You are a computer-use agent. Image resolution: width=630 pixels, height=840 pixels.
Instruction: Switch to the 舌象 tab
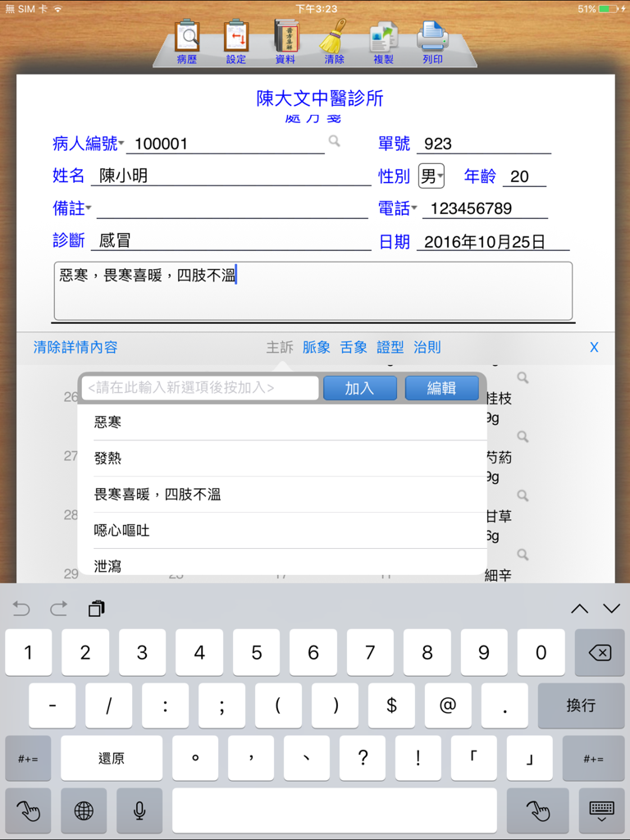point(354,347)
